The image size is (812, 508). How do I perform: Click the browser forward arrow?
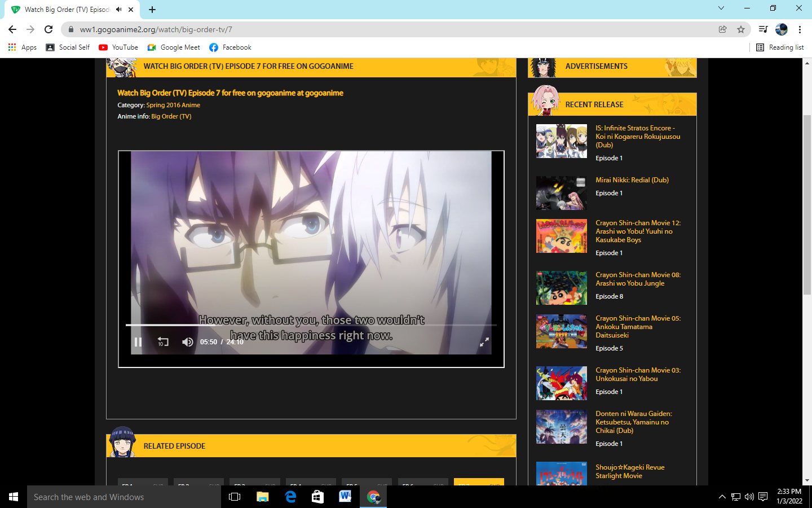30,29
